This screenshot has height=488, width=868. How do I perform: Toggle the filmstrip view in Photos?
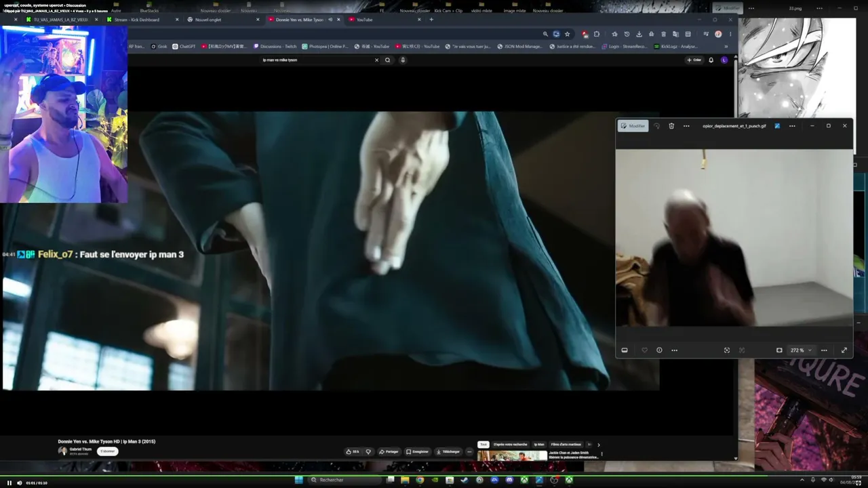pos(625,350)
